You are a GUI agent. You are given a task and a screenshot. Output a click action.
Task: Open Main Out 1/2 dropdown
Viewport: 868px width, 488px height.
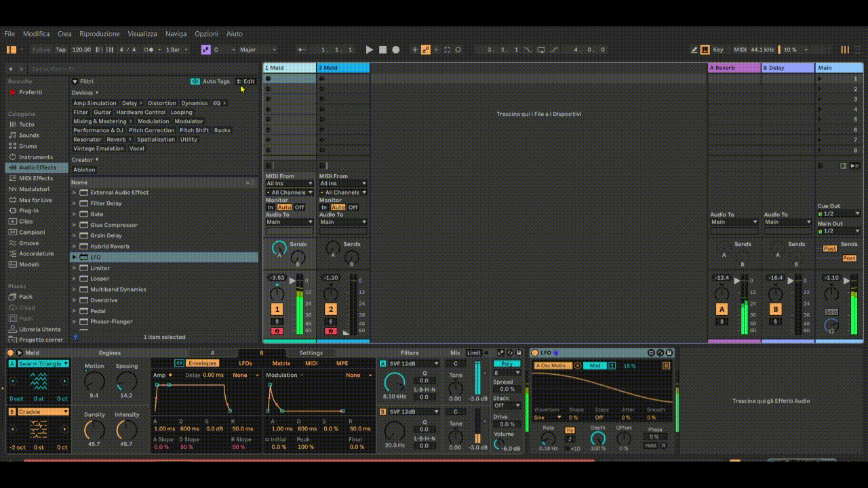[839, 231]
